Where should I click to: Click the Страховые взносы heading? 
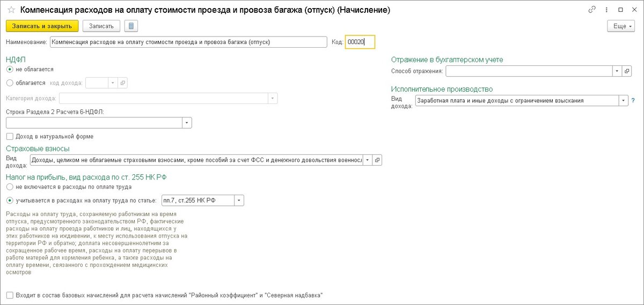(38, 148)
